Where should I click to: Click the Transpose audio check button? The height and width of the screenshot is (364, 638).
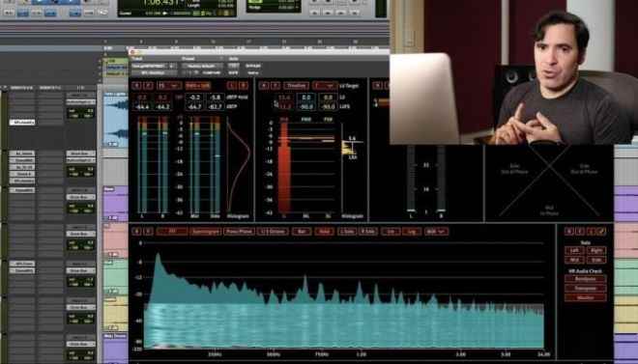tap(586, 288)
